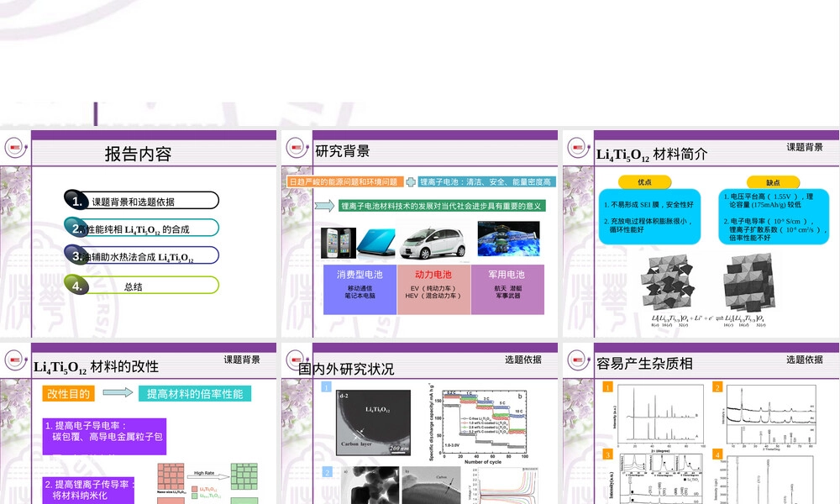Open the 研究背景 slide thumbnail
Image resolution: width=840 pixels, height=504 pixels.
tap(419, 234)
